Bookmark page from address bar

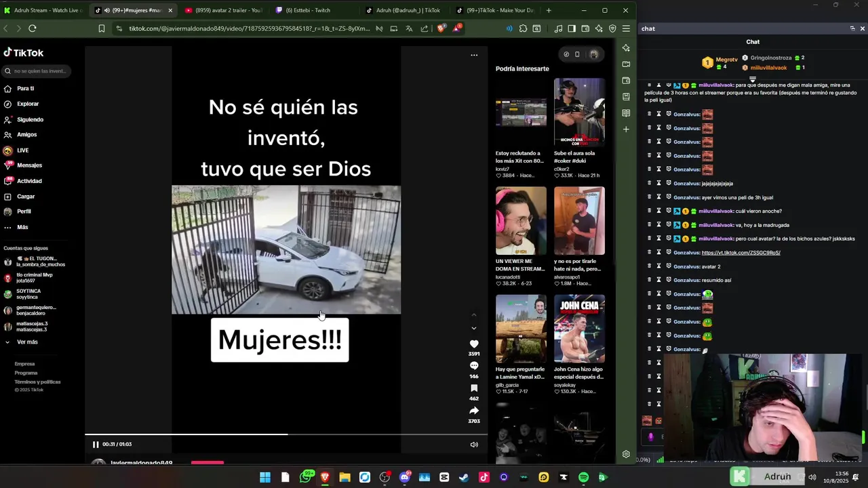click(101, 28)
